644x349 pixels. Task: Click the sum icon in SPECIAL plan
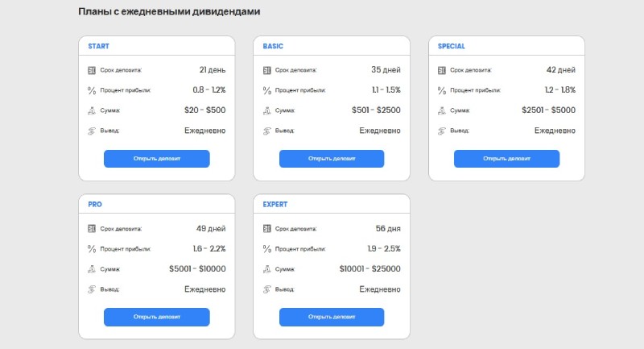441,110
